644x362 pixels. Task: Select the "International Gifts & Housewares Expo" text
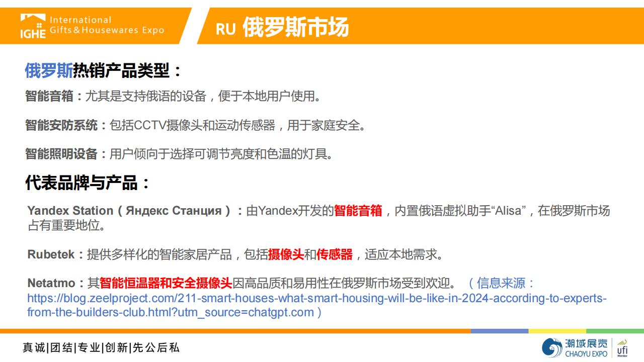click(x=107, y=25)
